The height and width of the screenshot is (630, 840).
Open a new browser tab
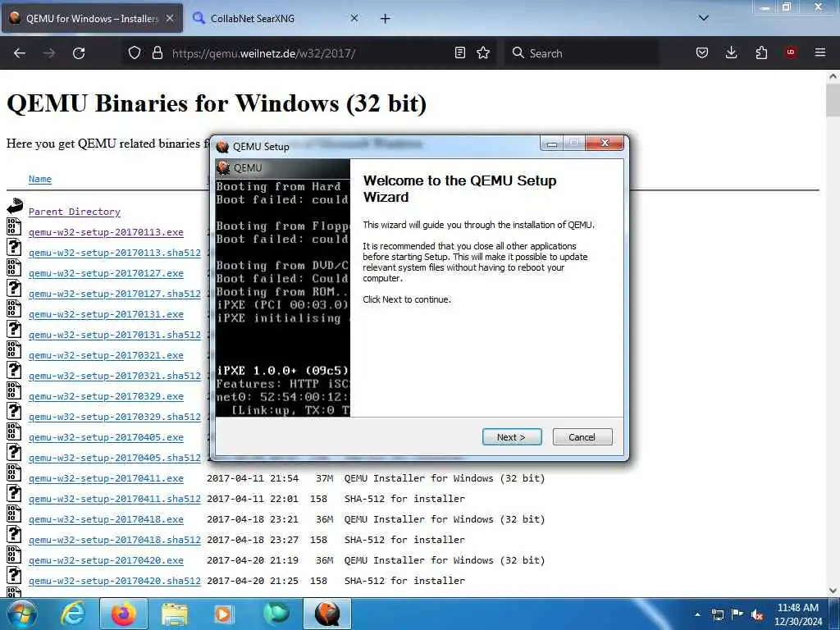pos(386,18)
